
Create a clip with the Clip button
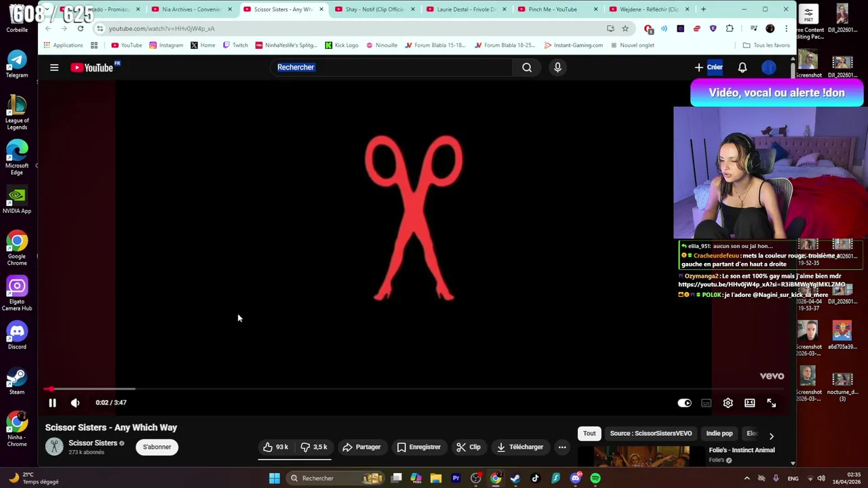469,447
